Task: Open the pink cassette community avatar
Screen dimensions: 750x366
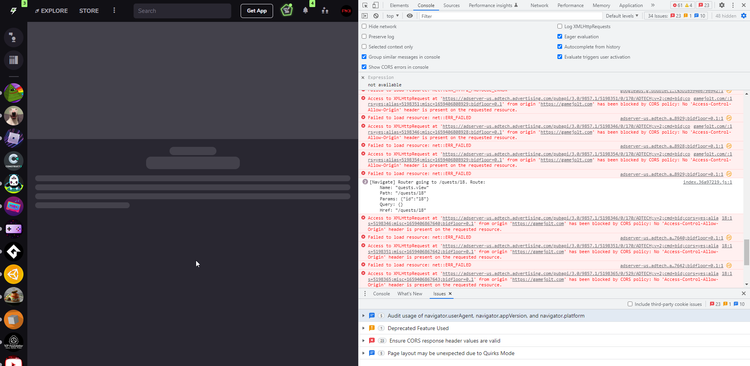Action: click(x=14, y=206)
